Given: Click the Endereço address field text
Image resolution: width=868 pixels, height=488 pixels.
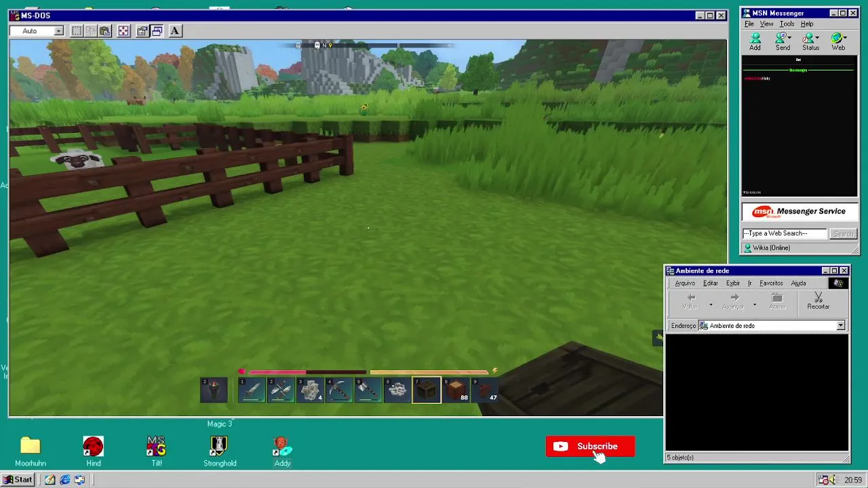Looking at the screenshot, I should coord(732,326).
